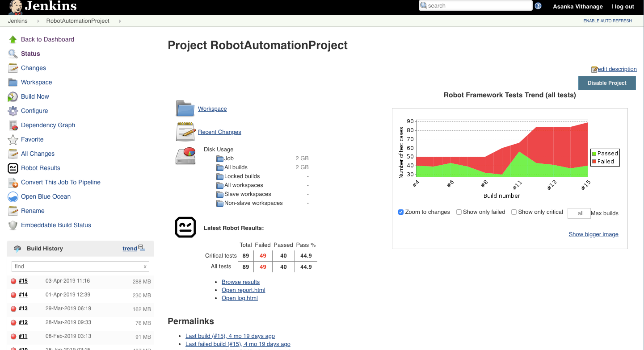Open the Slave workspaces folder icon
The height and width of the screenshot is (350, 644).
tap(220, 194)
